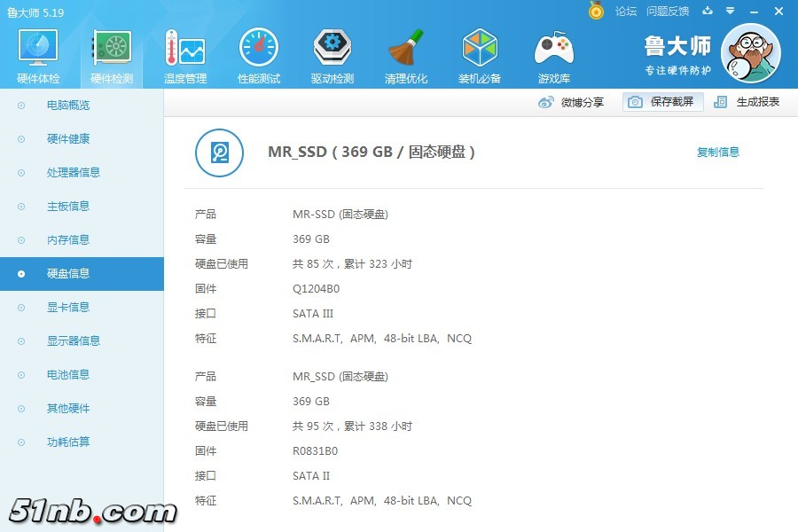Open 处理器信息 sidebar item
Image resolution: width=798 pixels, height=532 pixels.
pyautogui.click(x=74, y=173)
